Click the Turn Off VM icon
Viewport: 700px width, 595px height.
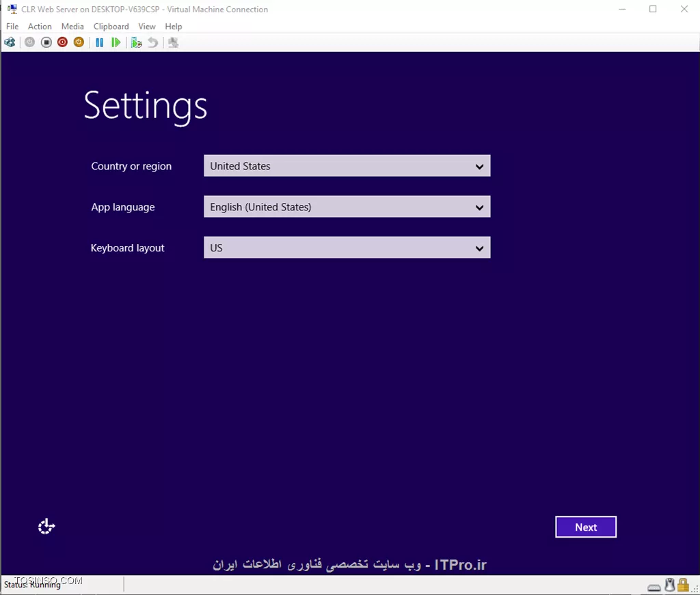tap(46, 42)
